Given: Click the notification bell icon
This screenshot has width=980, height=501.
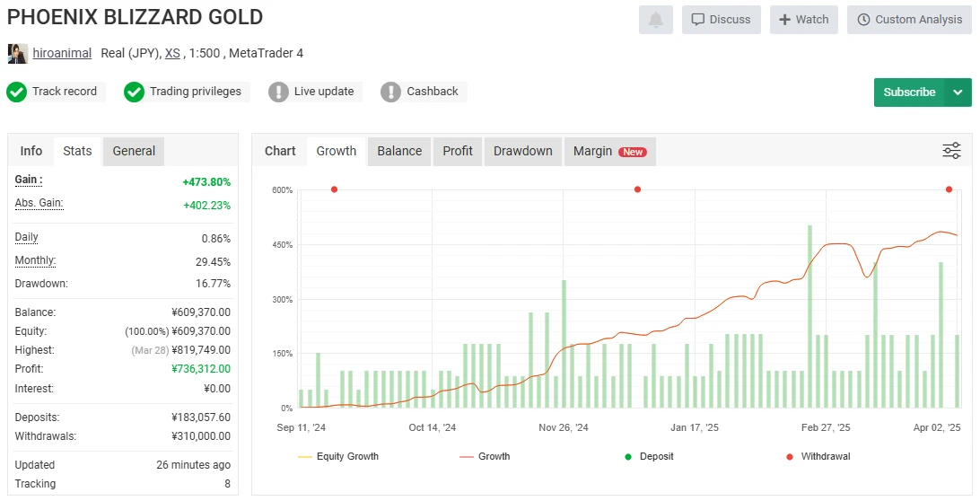Looking at the screenshot, I should [x=655, y=20].
